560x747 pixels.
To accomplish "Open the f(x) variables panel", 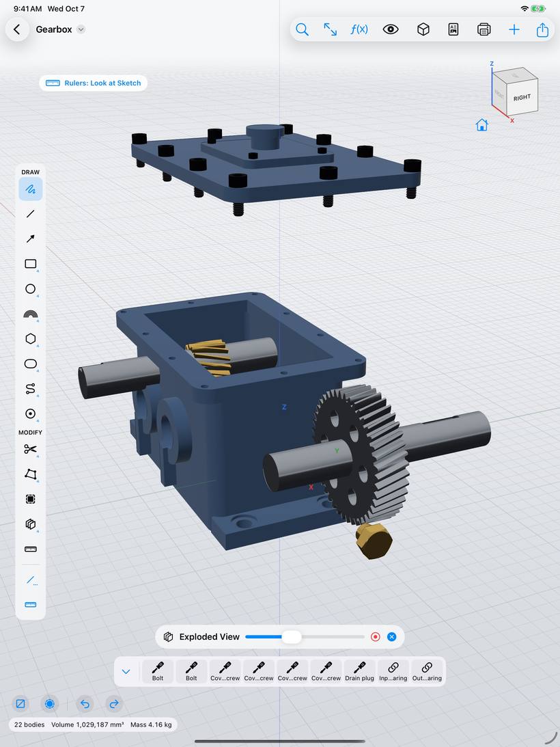I will pos(359,29).
